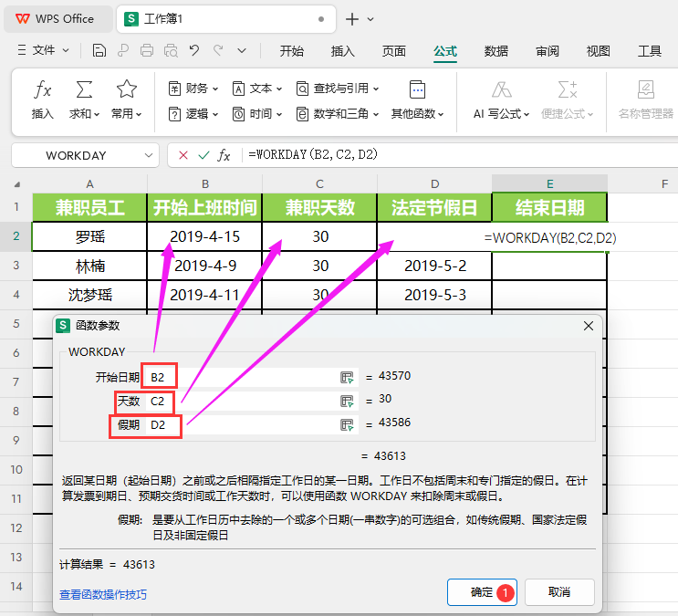The height and width of the screenshot is (616, 678).
Task: Switch to the 插入 ribbon tab
Action: tap(342, 51)
